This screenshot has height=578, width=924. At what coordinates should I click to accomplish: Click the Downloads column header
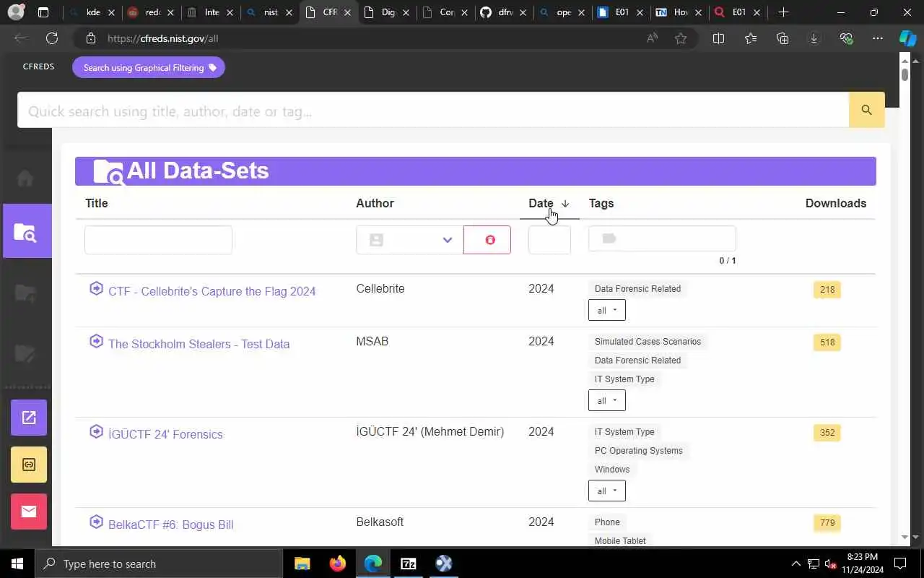pyautogui.click(x=836, y=203)
